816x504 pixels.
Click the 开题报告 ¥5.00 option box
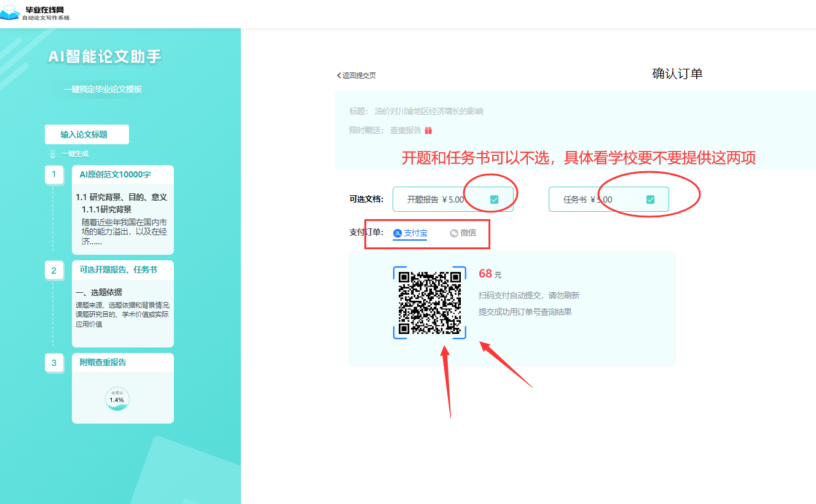point(453,200)
